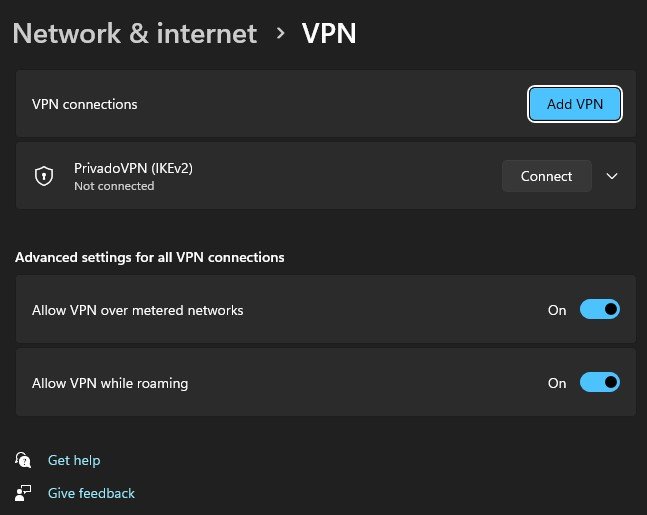This screenshot has width=647, height=515.
Task: Click the shield icon beside PrivadoVPN
Action: coord(43,176)
